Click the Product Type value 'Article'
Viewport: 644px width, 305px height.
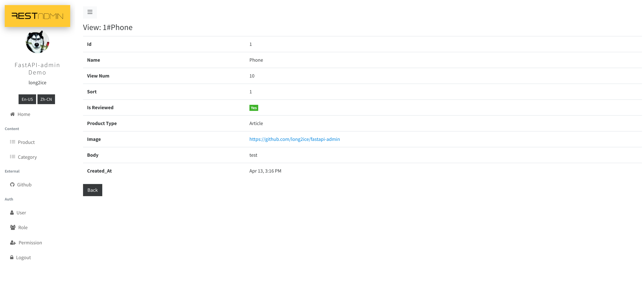pos(256,123)
